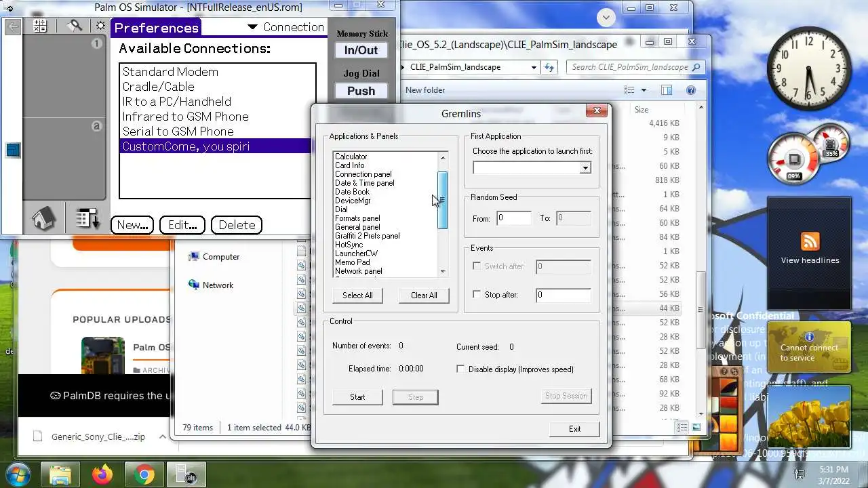Click the blue square icon on simulator's left strip

tap(13, 150)
